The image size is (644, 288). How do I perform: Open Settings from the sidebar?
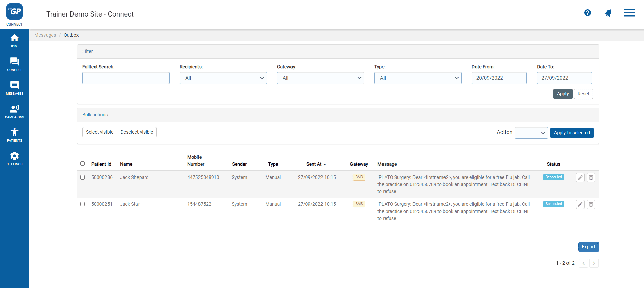point(14,158)
